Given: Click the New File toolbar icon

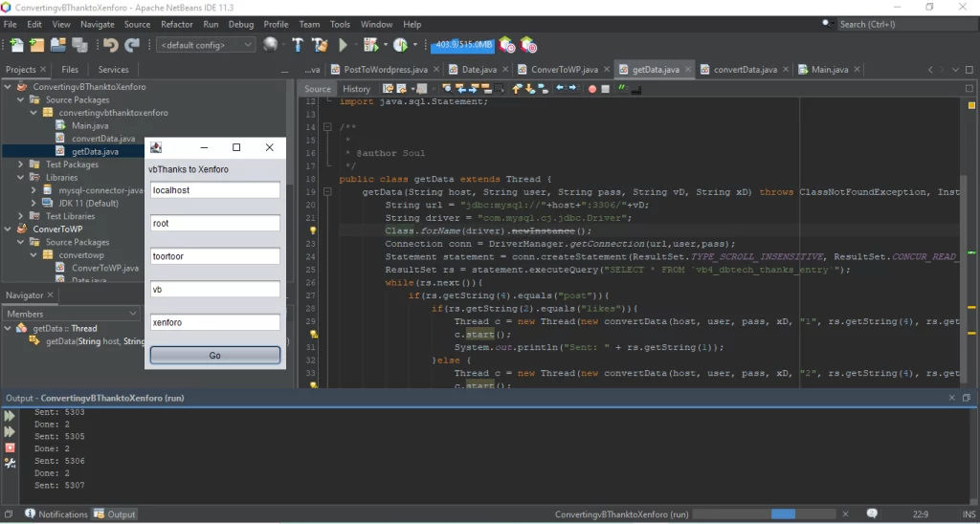Looking at the screenshot, I should [x=16, y=45].
